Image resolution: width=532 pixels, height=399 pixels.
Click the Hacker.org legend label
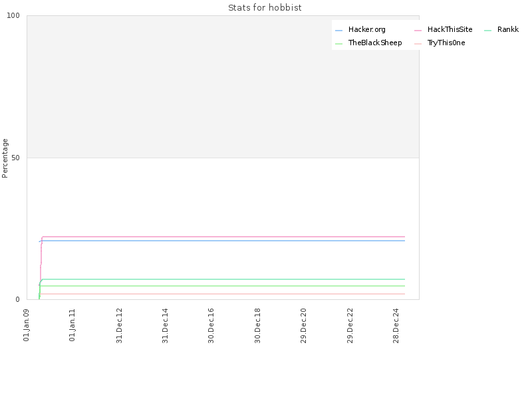[x=367, y=29]
